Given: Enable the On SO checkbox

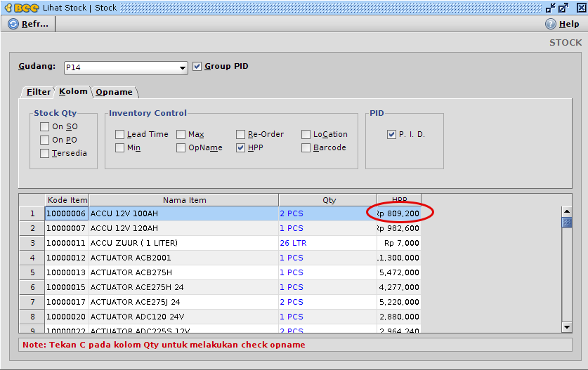Looking at the screenshot, I should coord(45,126).
